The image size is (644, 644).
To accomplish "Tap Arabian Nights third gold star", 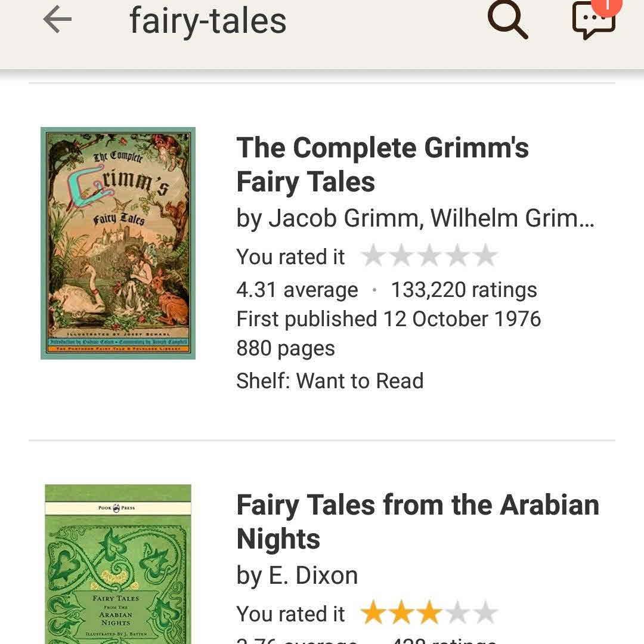I will click(429, 612).
